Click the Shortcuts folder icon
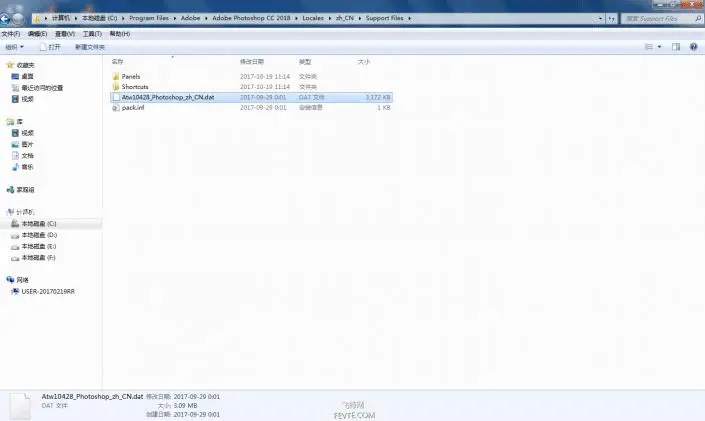The width and height of the screenshot is (705, 421). pos(116,87)
